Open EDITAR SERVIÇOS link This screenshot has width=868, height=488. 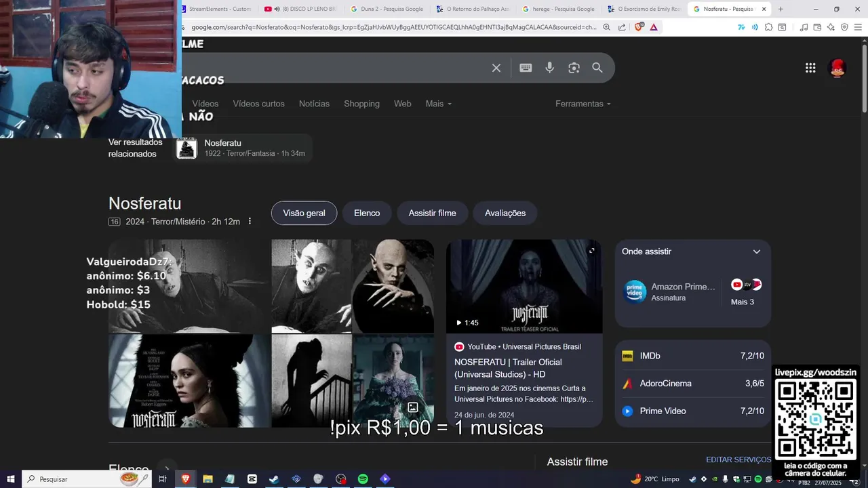click(x=738, y=460)
